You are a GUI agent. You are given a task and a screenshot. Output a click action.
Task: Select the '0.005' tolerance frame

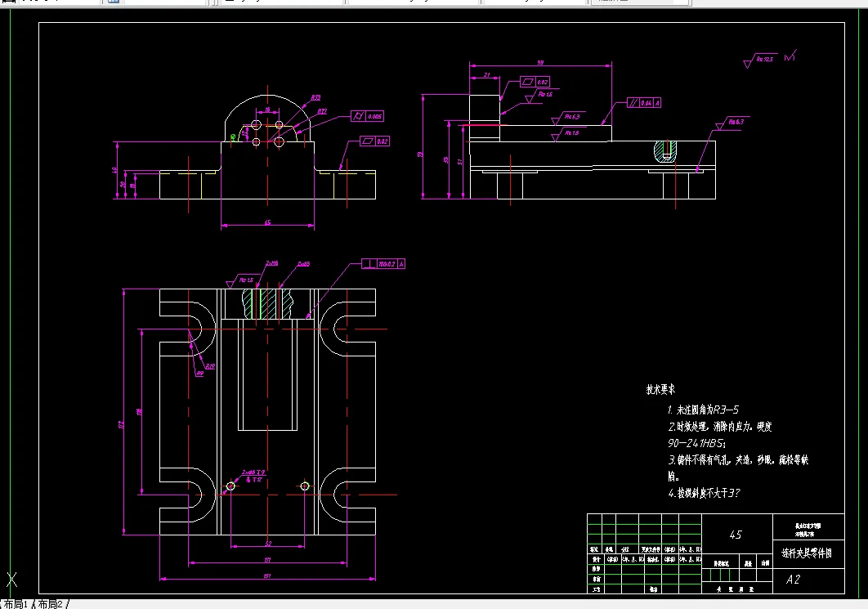[x=368, y=116]
